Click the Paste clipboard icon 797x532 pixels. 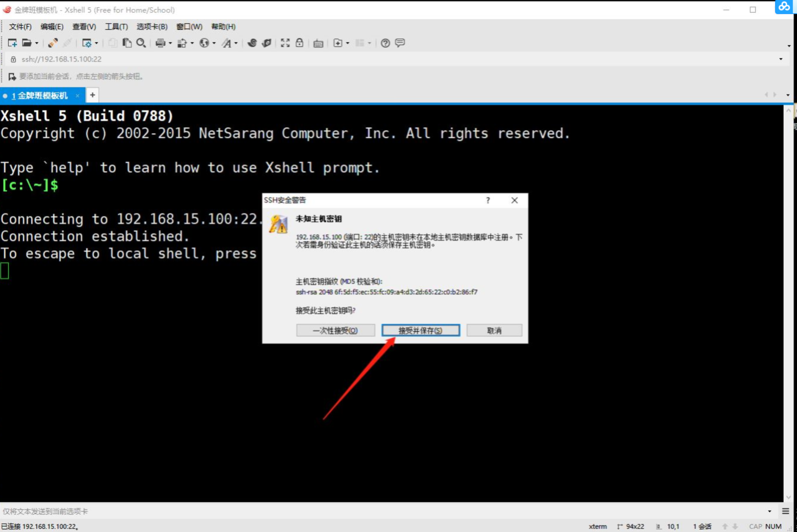coord(127,43)
